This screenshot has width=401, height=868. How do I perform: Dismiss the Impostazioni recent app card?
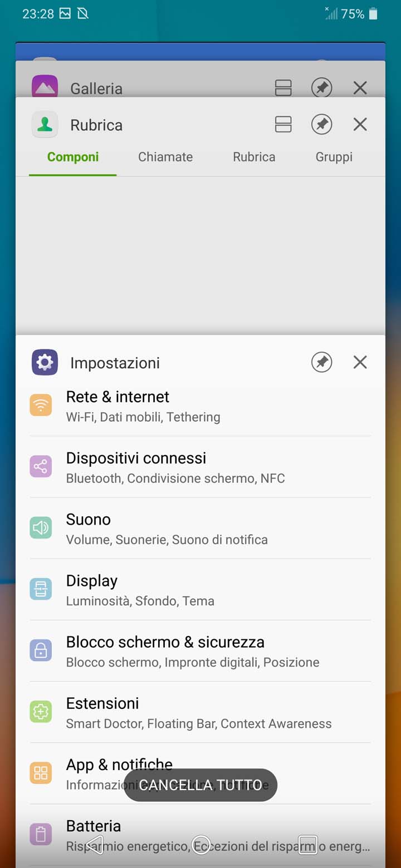pos(360,362)
